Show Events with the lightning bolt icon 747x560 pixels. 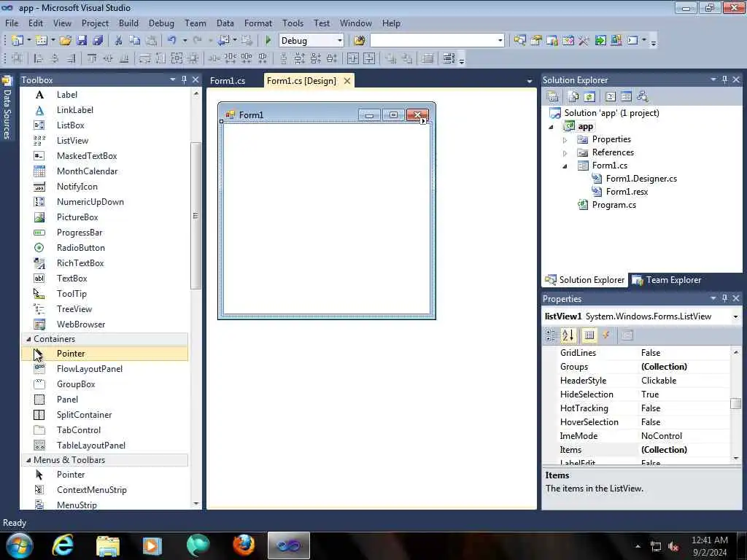point(606,335)
